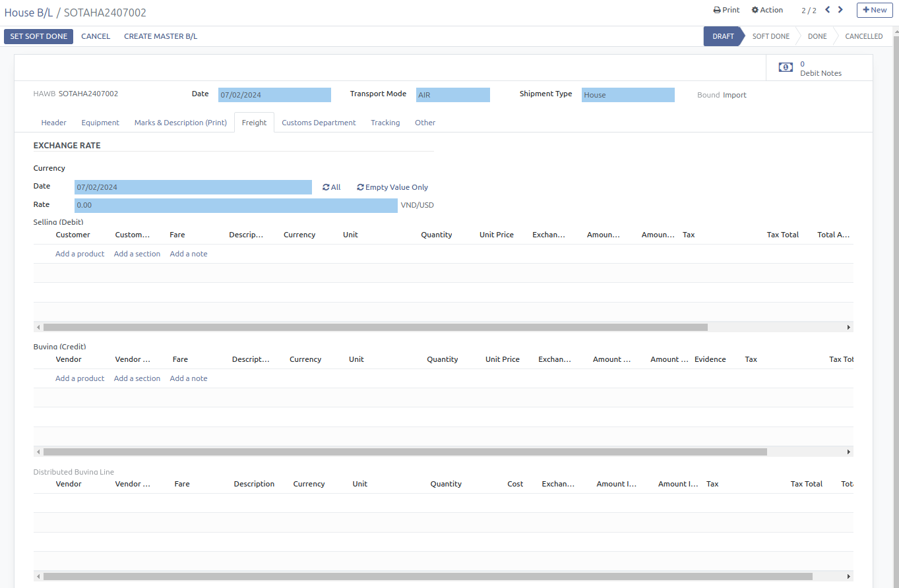This screenshot has height=588, width=899.
Task: Open the Shipment Type dropdown
Action: coord(628,95)
